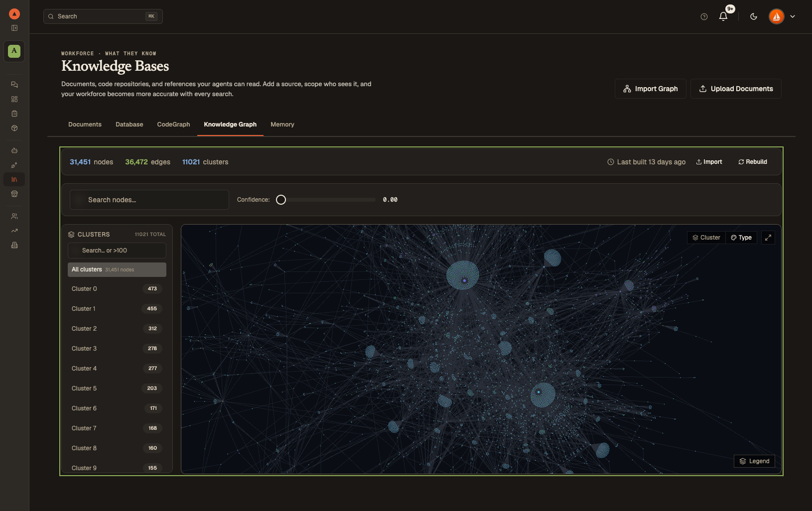Click the Confidence slider handle
Image resolution: width=812 pixels, height=511 pixels.
pos(281,200)
